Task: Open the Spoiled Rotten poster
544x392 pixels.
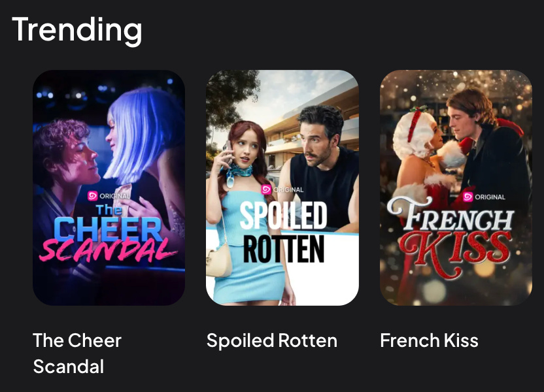Action: [x=282, y=188]
